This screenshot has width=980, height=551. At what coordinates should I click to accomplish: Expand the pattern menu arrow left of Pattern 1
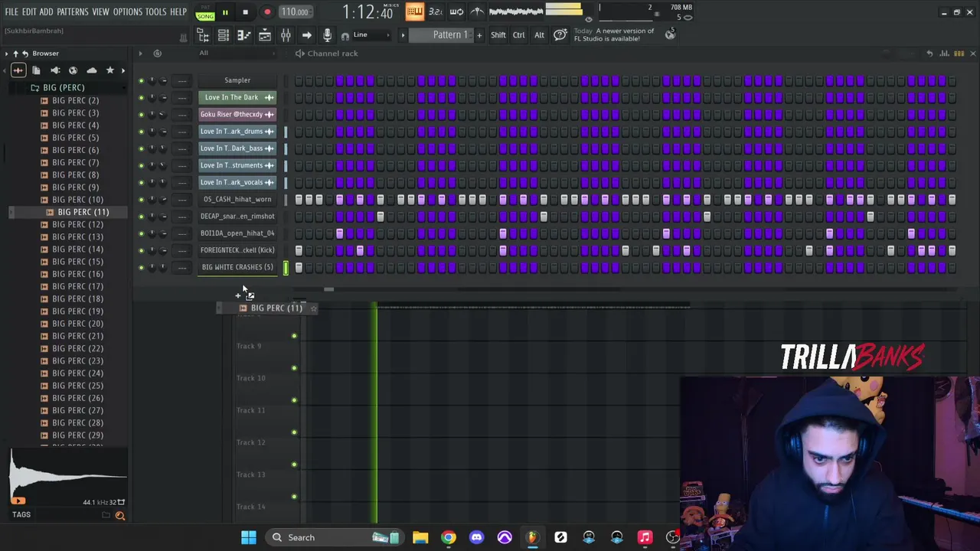click(403, 35)
